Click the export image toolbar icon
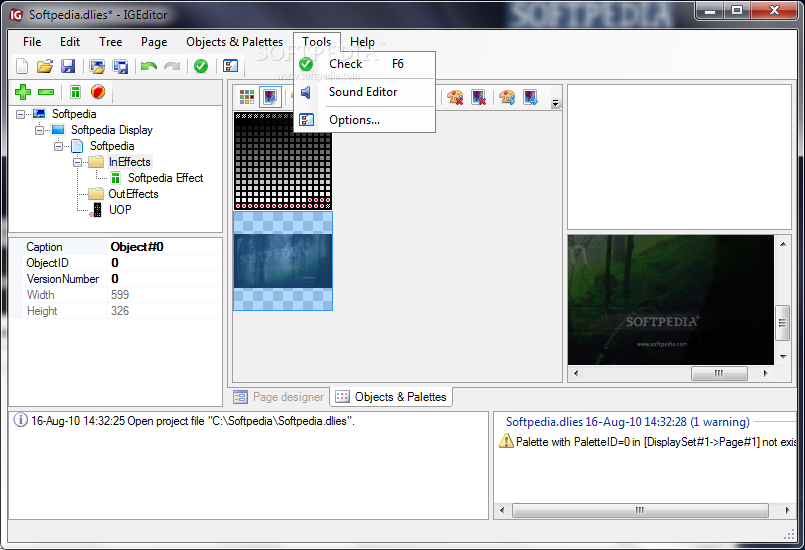805x550 pixels. pos(120,66)
